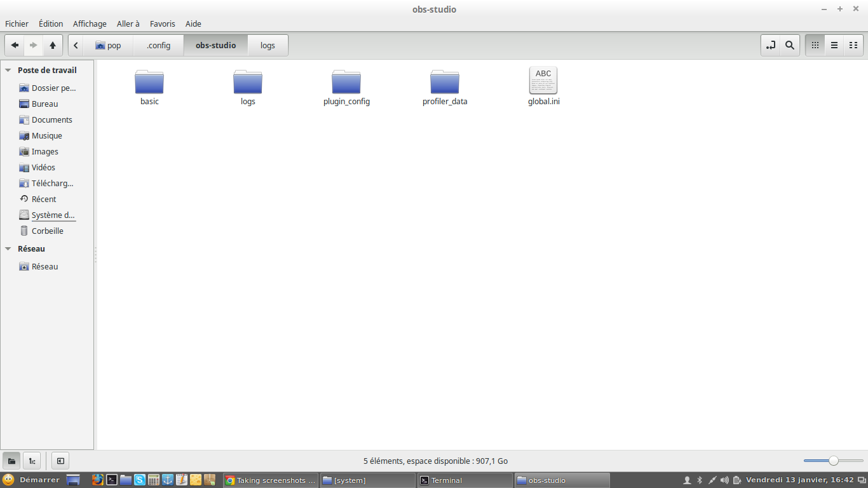Go back using the left arrow button
This screenshot has height=488, width=868.
pyautogui.click(x=15, y=45)
